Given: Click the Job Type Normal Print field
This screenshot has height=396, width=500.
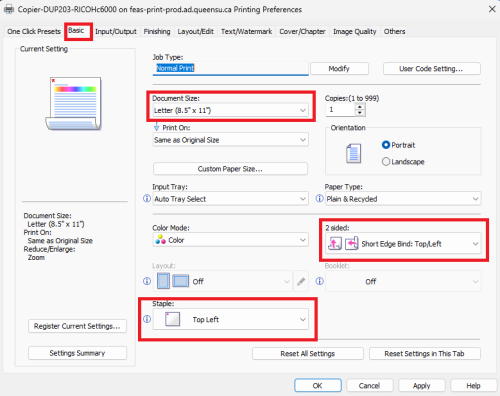Looking at the screenshot, I should click(x=231, y=68).
